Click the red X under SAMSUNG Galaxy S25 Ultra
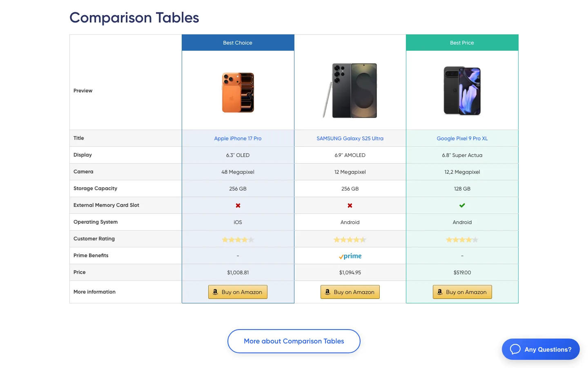Screen dimensions: 588x368 pyautogui.click(x=350, y=206)
